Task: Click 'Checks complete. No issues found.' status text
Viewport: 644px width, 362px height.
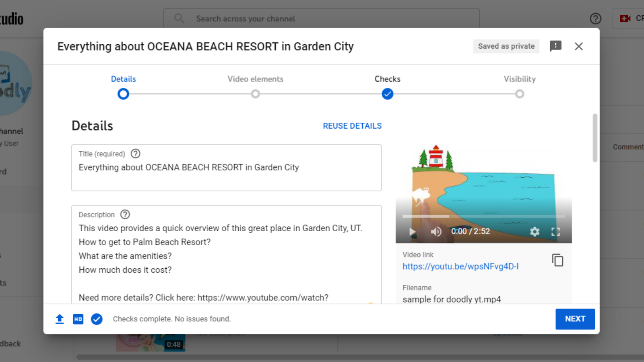Action: [172, 319]
